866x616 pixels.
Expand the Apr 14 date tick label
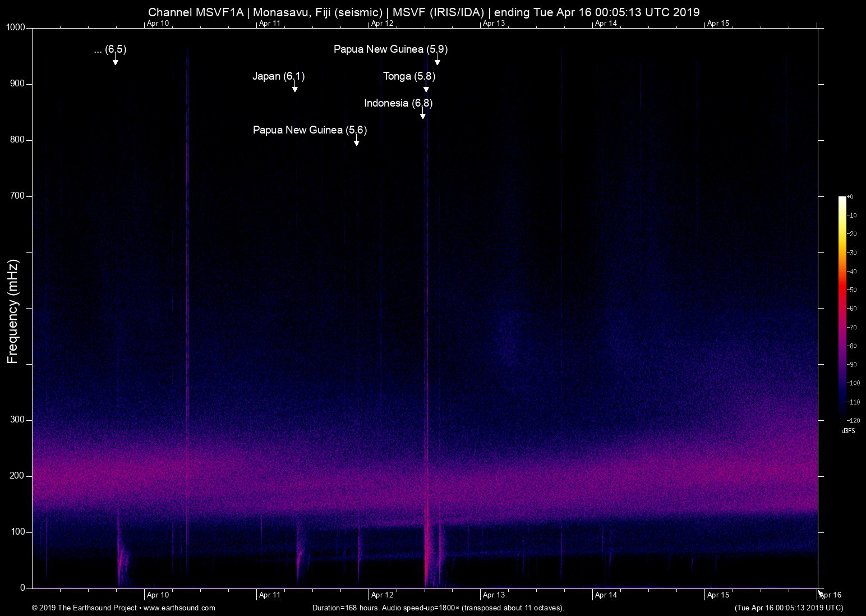[x=605, y=24]
